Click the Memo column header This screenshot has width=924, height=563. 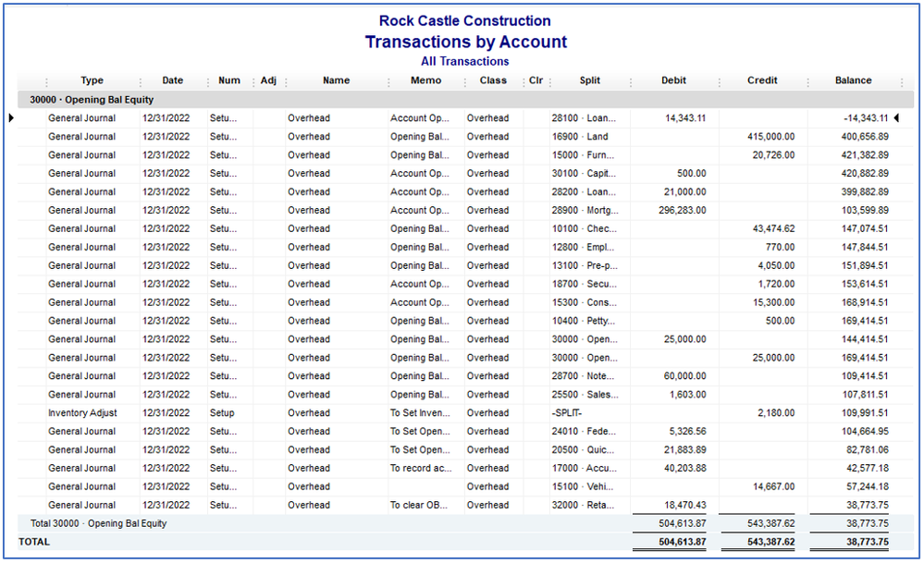pyautogui.click(x=426, y=80)
